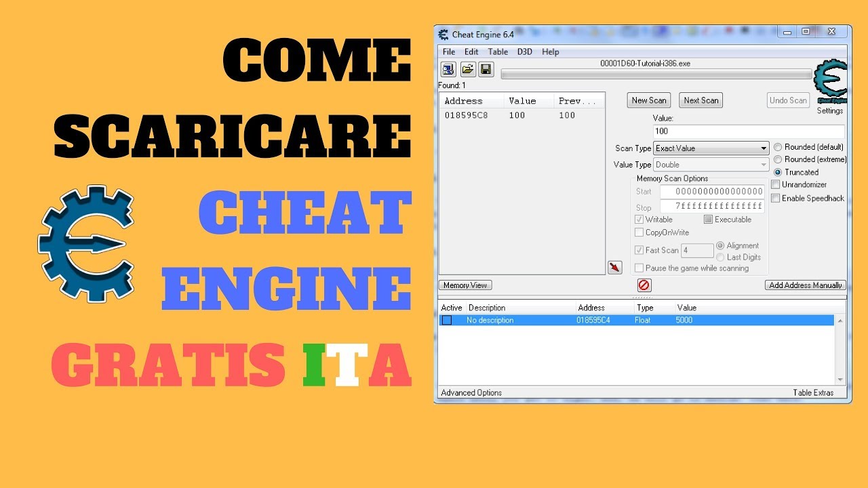Select the Truncated radio option
868x488 pixels.
point(778,172)
